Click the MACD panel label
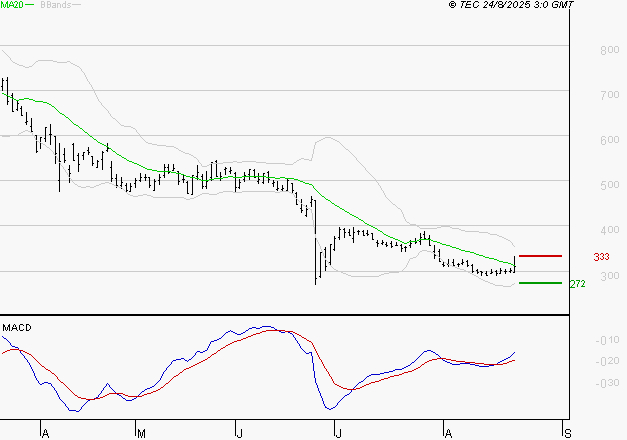Screen dimensions: 627x440 17,327
